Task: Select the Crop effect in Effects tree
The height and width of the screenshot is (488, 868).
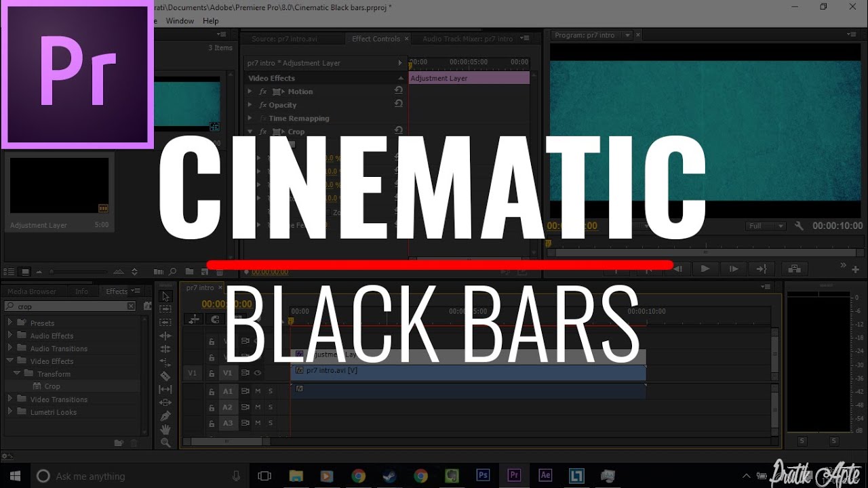Action: click(x=52, y=386)
